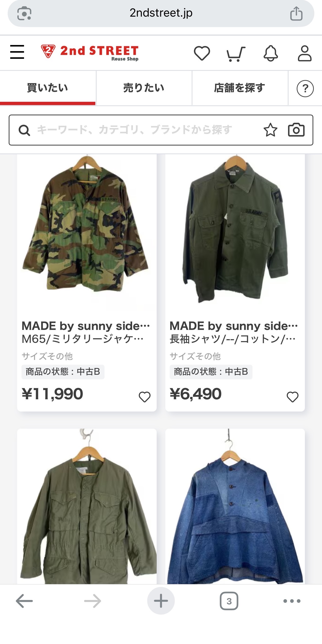Image resolution: width=322 pixels, height=644 pixels.
Task: Open the favorites heart in header
Action: pos(202,53)
